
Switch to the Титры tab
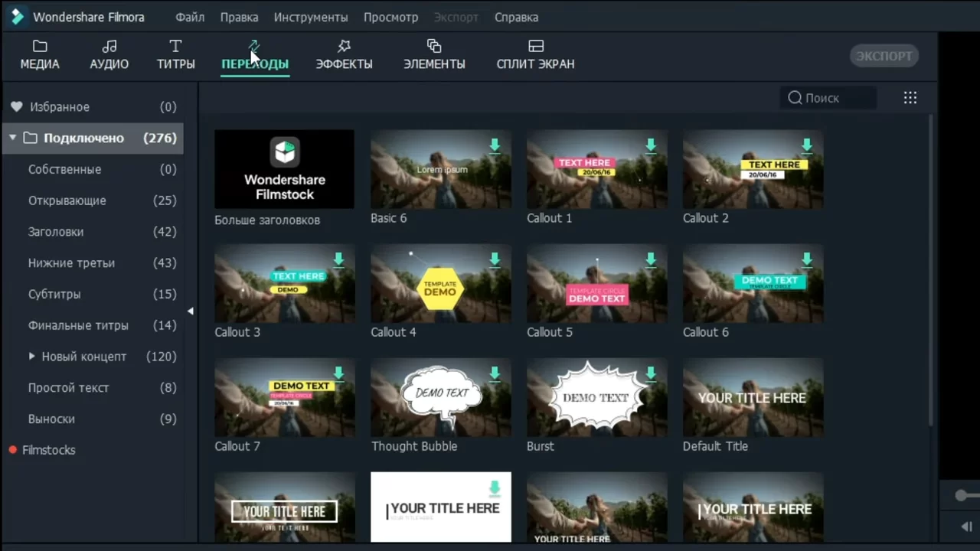(x=175, y=54)
